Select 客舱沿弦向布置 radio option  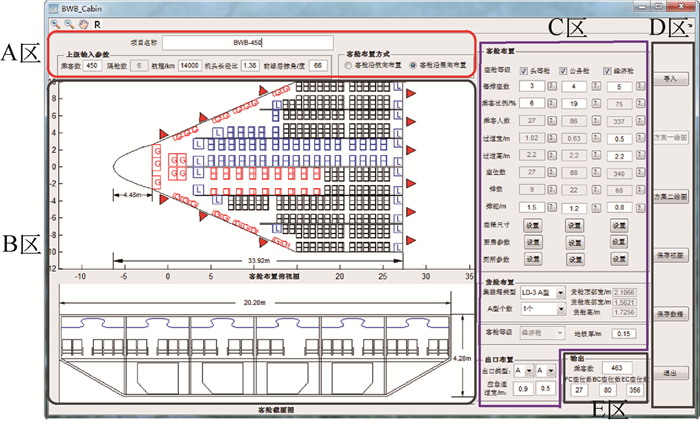click(x=415, y=65)
